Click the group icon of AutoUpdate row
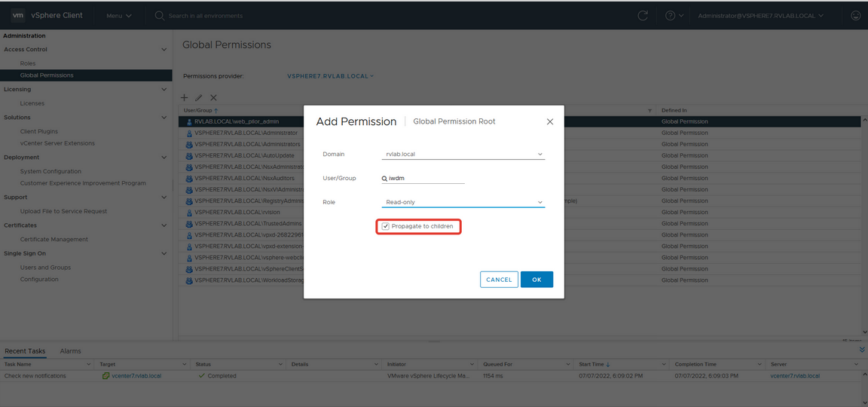The image size is (868, 407). click(x=189, y=155)
